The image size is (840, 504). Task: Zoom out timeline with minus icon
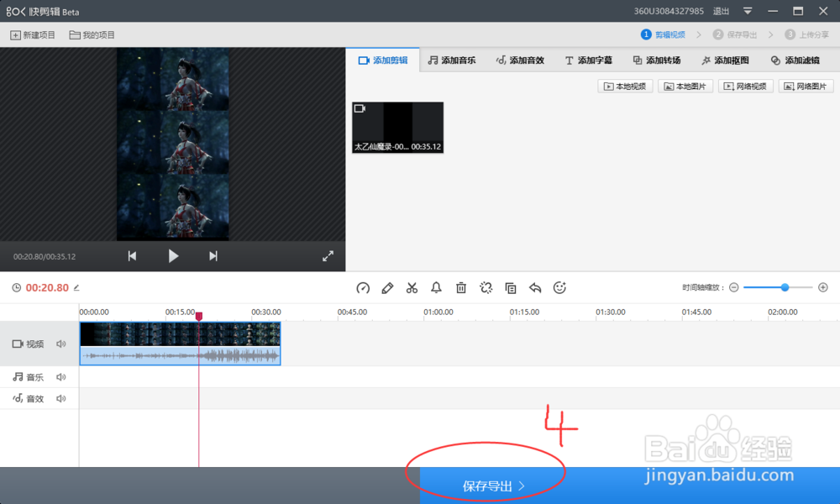[734, 287]
